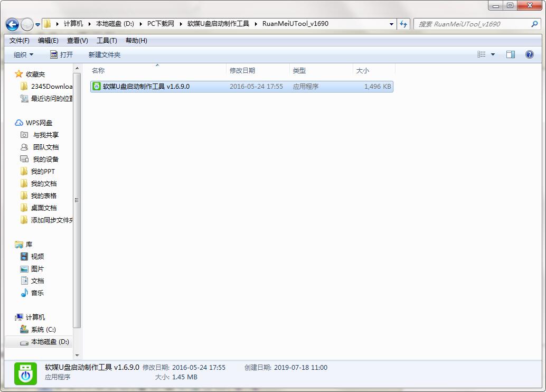Click the Forward navigation arrow

coord(27,24)
